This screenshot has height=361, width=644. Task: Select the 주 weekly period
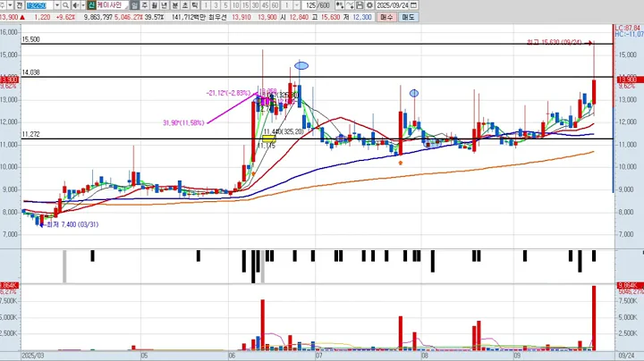pyautogui.click(x=145, y=5)
